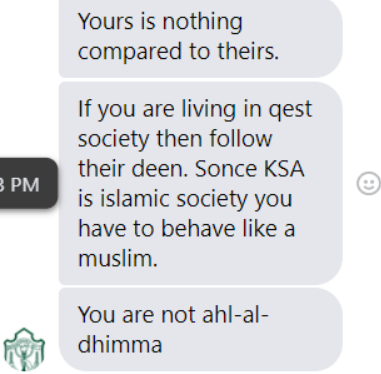Click "ahl-al-" text in the last message
This screenshot has height=374, width=381.
click(235, 315)
